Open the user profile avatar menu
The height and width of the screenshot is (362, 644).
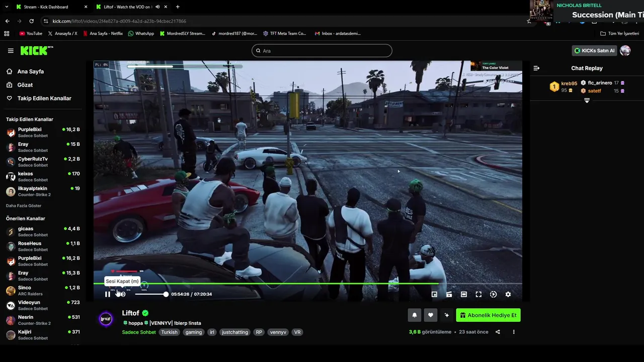point(625,51)
